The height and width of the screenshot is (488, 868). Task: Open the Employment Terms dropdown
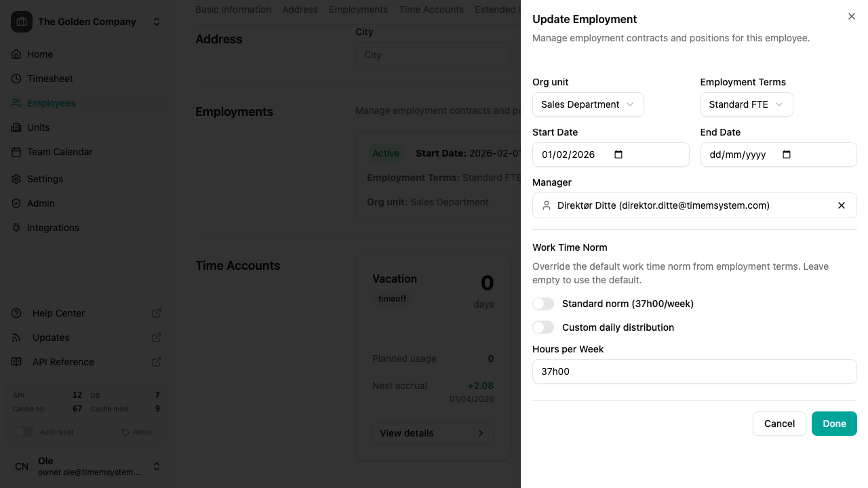[747, 104]
